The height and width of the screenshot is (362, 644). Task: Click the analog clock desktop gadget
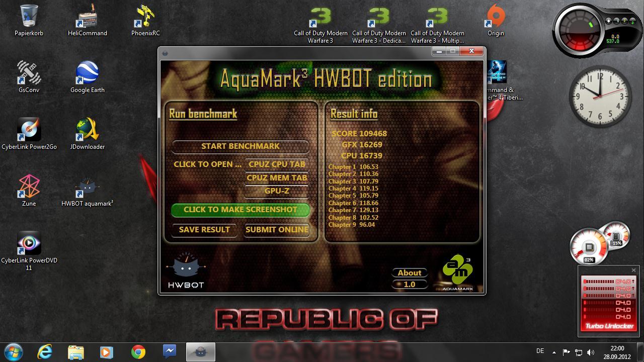tap(600, 97)
